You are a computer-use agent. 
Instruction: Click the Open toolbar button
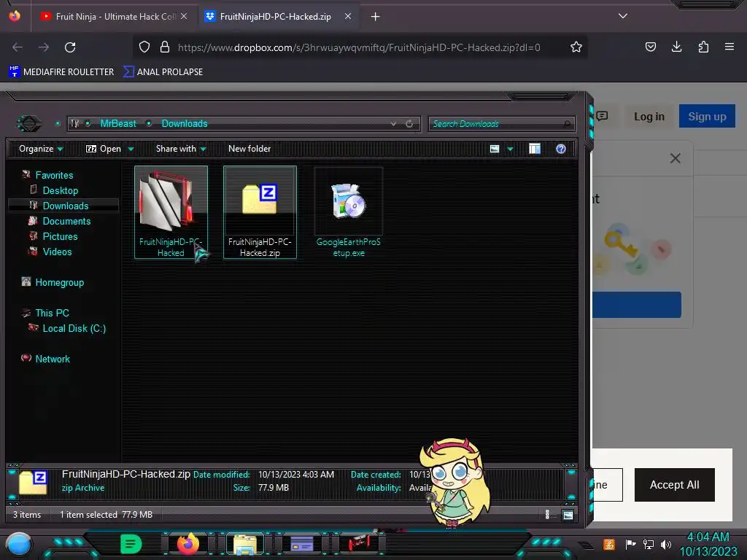point(104,149)
